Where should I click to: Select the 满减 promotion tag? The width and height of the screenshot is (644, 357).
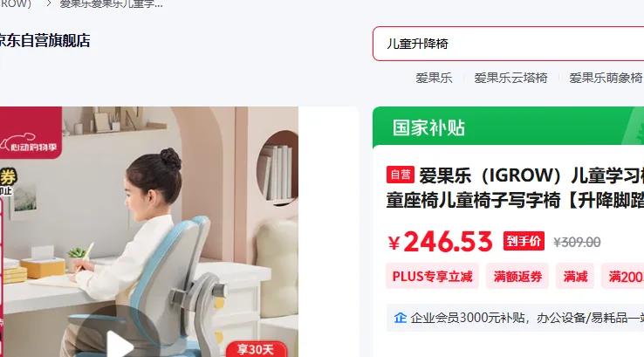tap(575, 276)
